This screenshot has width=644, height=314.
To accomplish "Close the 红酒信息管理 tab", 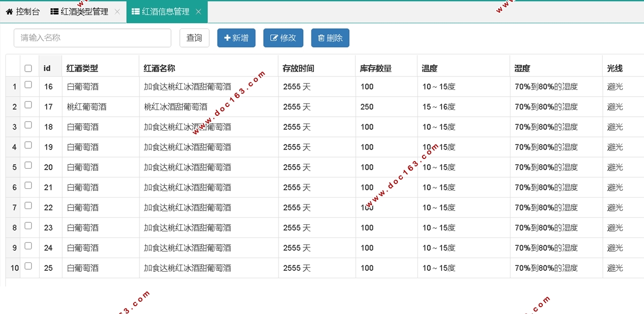I will pyautogui.click(x=198, y=12).
